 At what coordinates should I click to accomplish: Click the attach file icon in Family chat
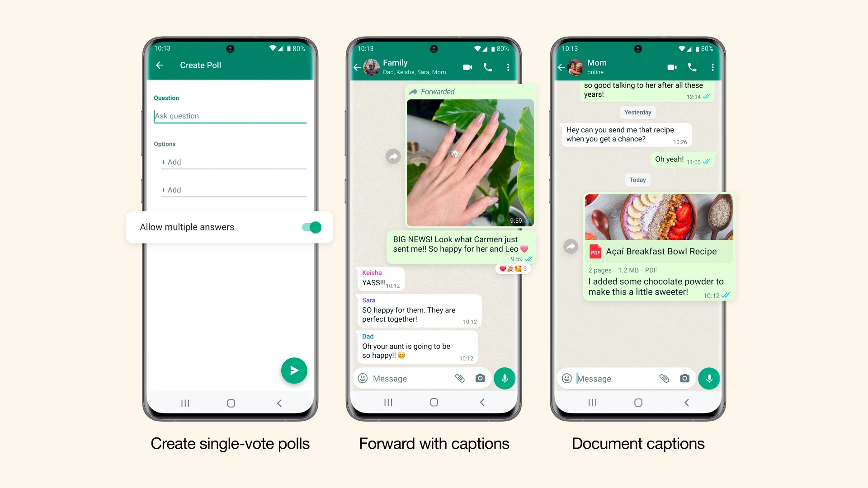click(x=458, y=378)
